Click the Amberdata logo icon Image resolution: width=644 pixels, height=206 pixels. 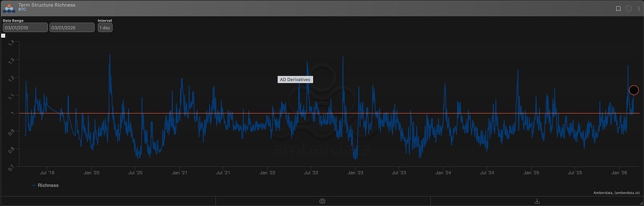tap(9, 8)
